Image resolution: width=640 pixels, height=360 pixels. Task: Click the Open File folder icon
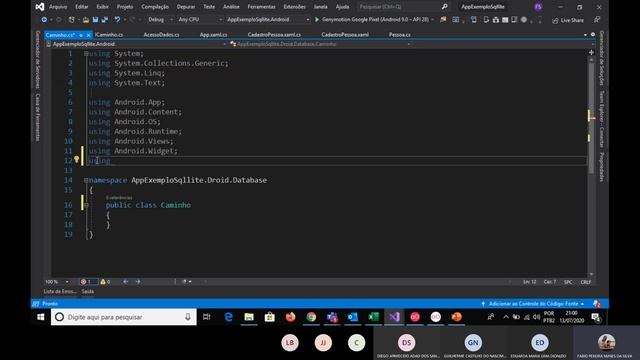tap(86, 20)
